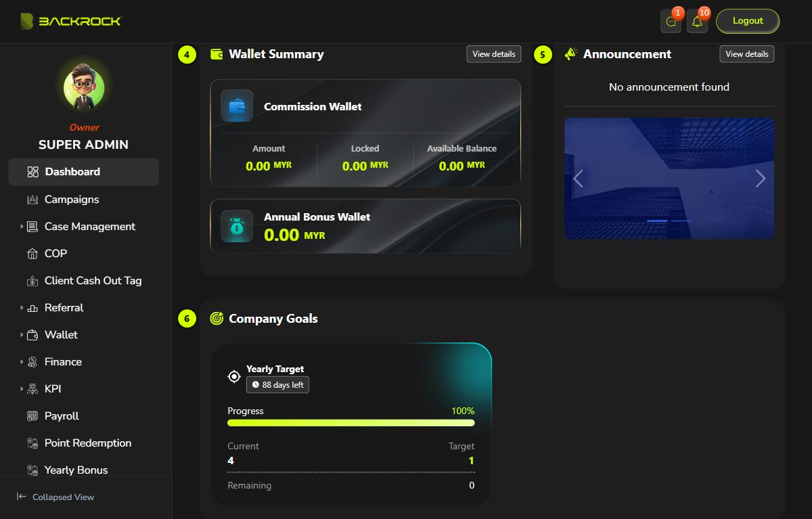Click the 'Locked' amount label
The height and width of the screenshot is (519, 812).
tap(365, 148)
